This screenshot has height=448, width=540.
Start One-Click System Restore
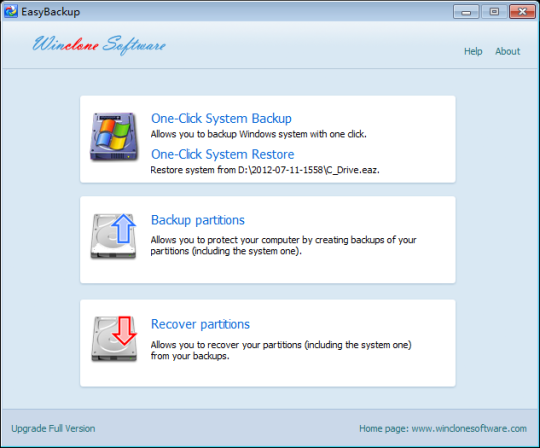coord(222,154)
